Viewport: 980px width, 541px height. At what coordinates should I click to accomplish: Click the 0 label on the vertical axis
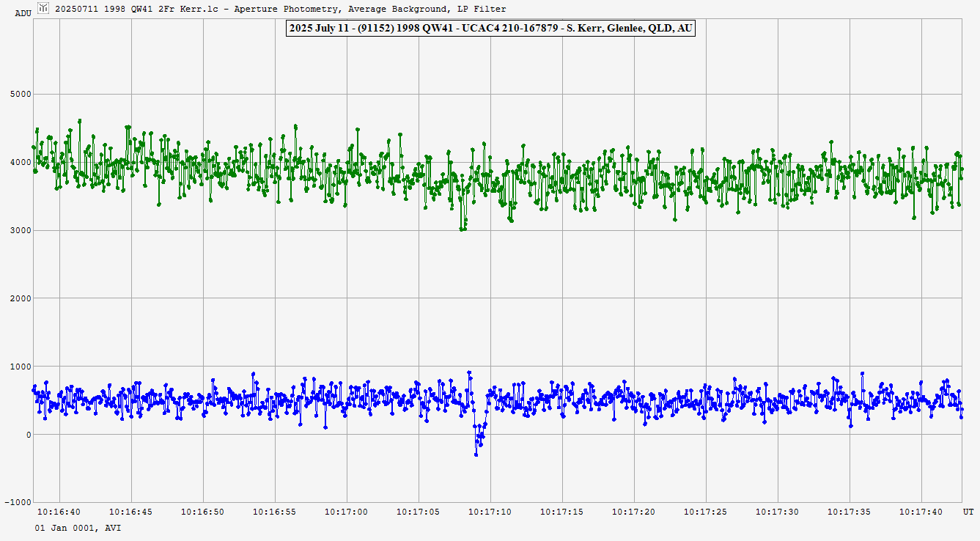click(x=26, y=435)
